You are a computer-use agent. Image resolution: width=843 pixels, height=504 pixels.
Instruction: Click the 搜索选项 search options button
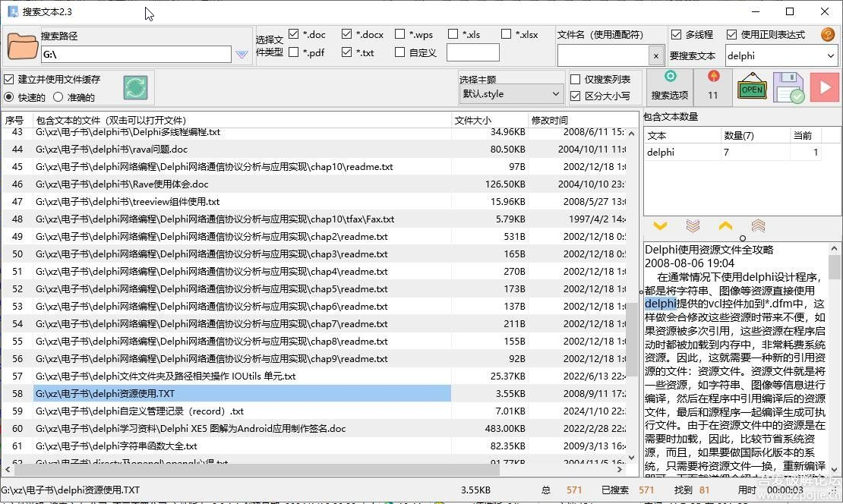pyautogui.click(x=670, y=87)
